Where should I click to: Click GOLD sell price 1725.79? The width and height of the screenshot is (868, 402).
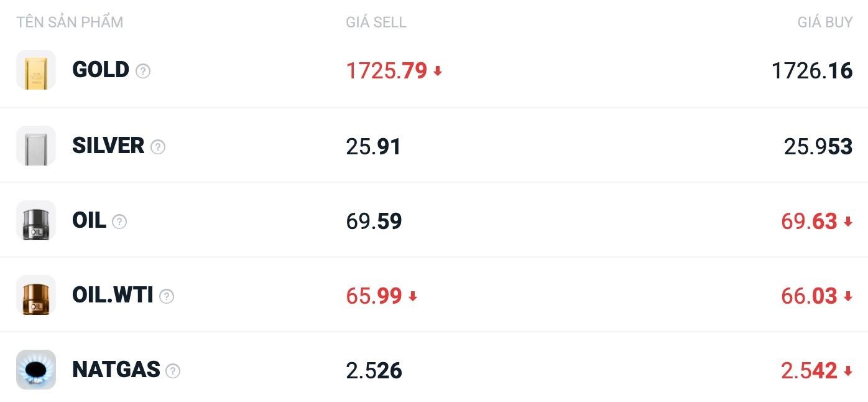tap(387, 71)
